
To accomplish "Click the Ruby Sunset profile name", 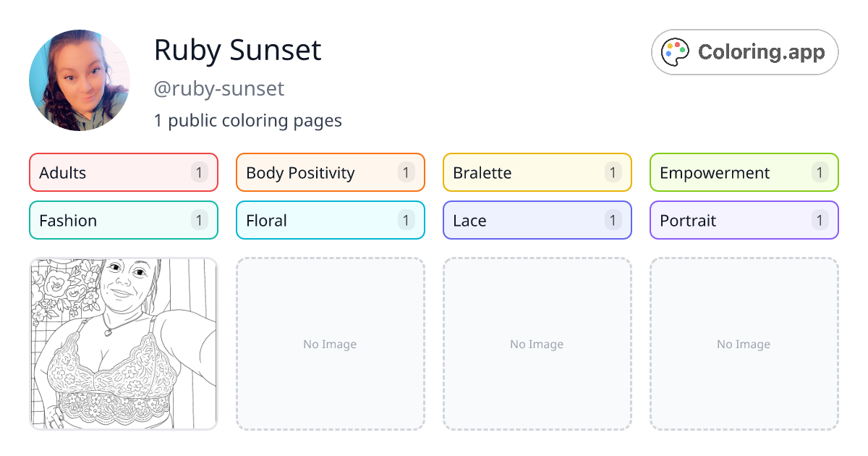I will click(237, 50).
